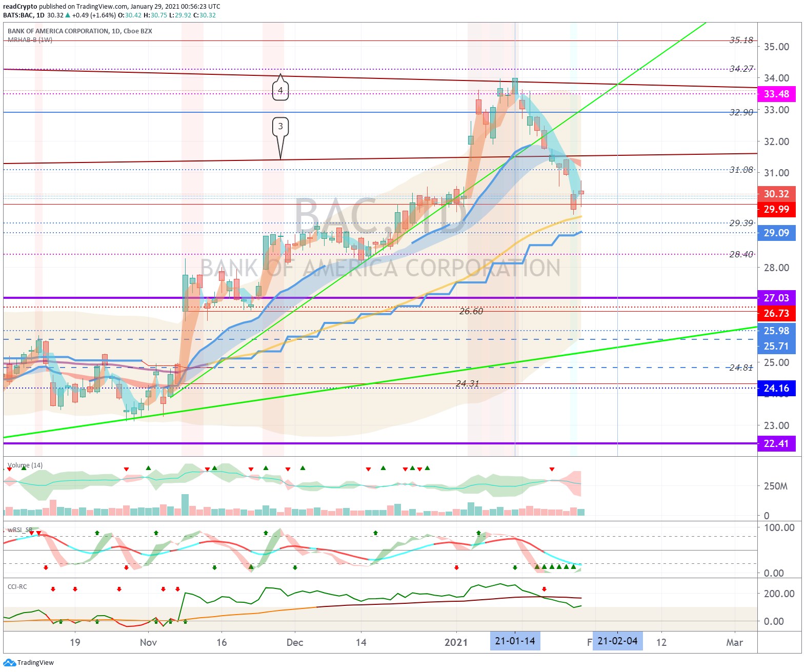Click the 26.73 red price label
This screenshot has height=672, width=805.
[x=776, y=313]
